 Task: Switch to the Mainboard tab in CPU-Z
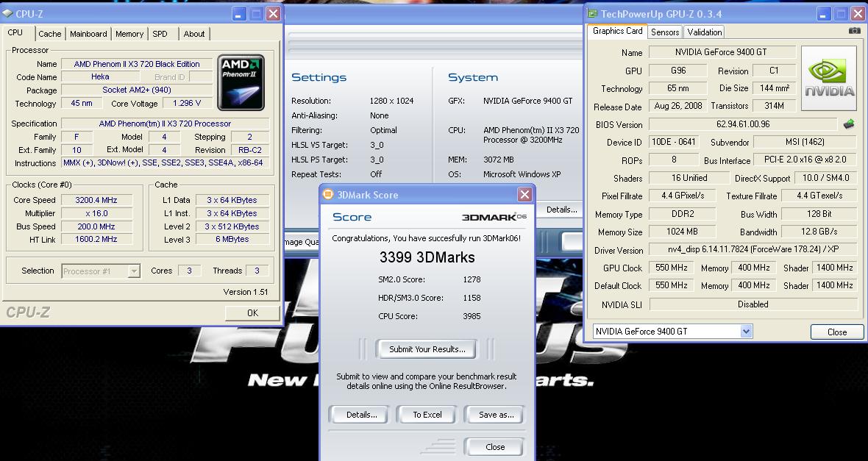[88, 34]
